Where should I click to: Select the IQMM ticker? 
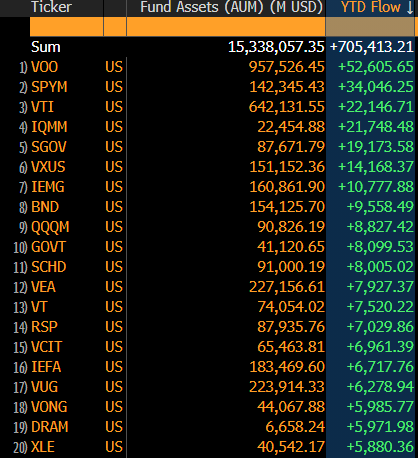[x=49, y=127]
